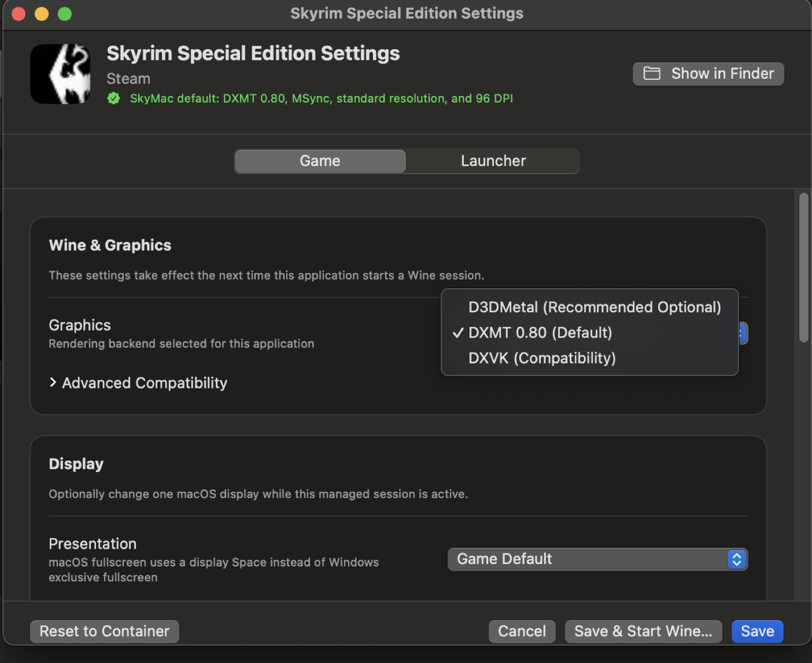Click the Presentation setting label
Viewport: 812px width, 663px height.
coord(92,544)
